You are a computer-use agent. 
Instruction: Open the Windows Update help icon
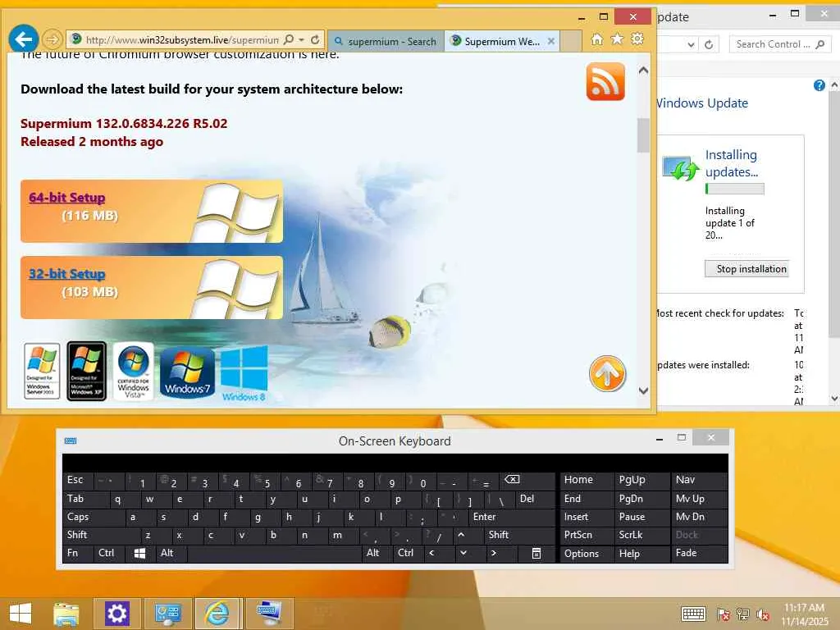click(819, 85)
